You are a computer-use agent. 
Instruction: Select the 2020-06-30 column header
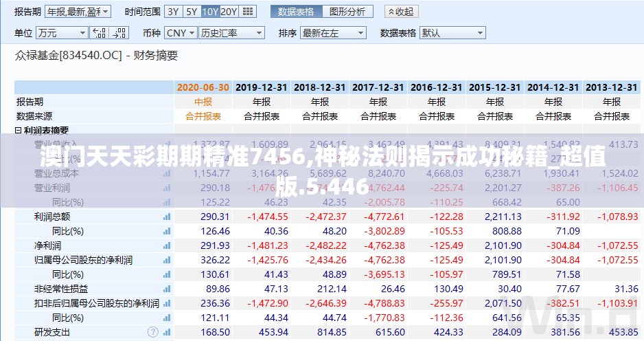[x=203, y=87]
